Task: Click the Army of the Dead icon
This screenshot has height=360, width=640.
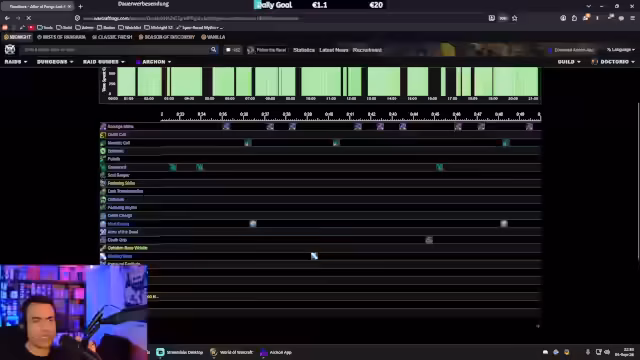Action: pos(103,232)
